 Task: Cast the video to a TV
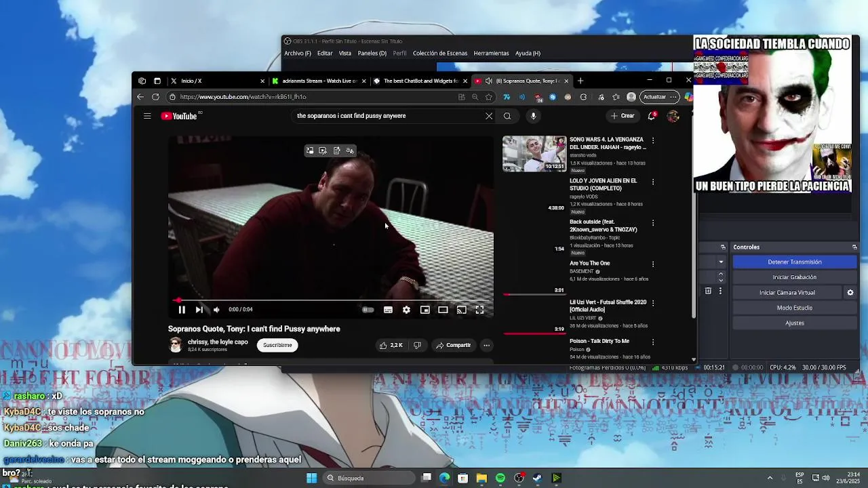[461, 310]
